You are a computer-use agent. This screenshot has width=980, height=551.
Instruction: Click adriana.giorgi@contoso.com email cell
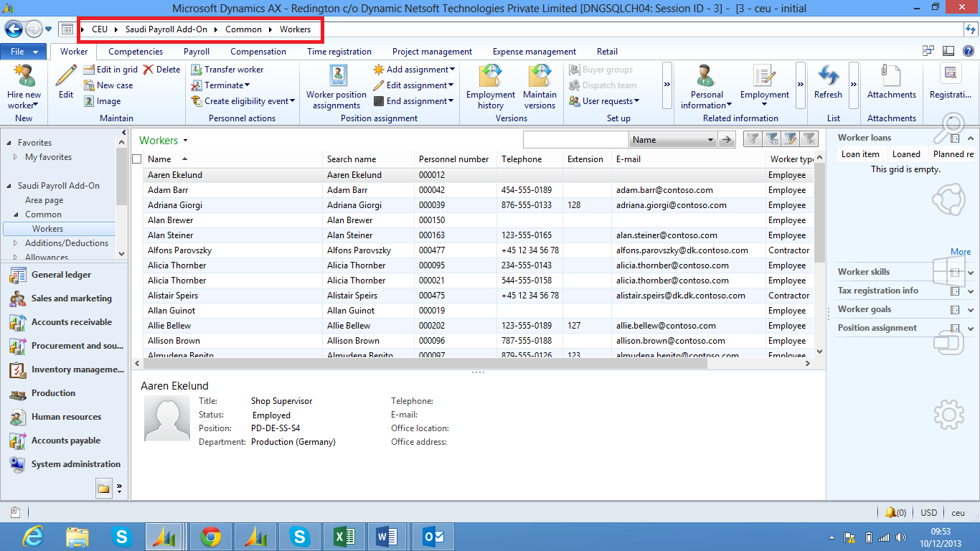671,205
